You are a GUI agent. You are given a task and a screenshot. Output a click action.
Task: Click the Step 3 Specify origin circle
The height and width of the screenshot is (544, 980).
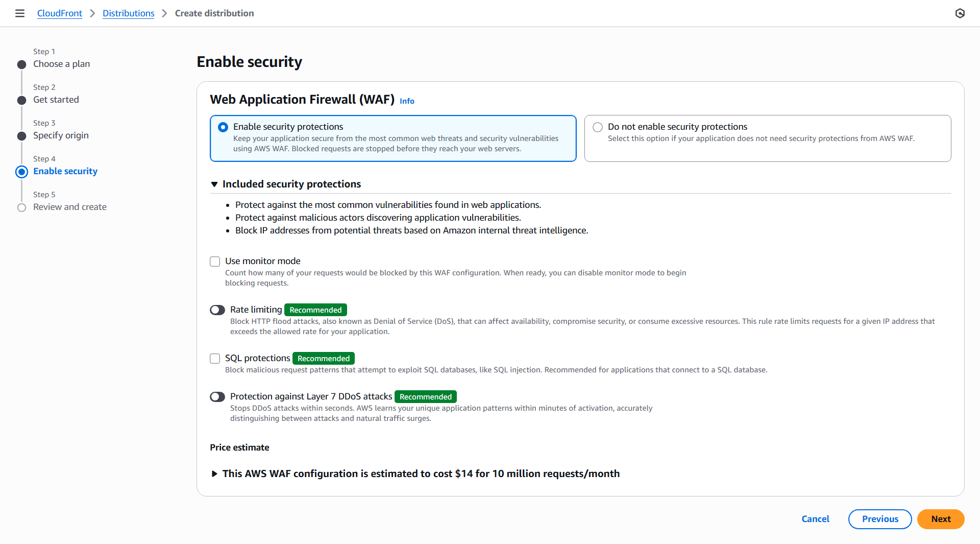click(21, 136)
